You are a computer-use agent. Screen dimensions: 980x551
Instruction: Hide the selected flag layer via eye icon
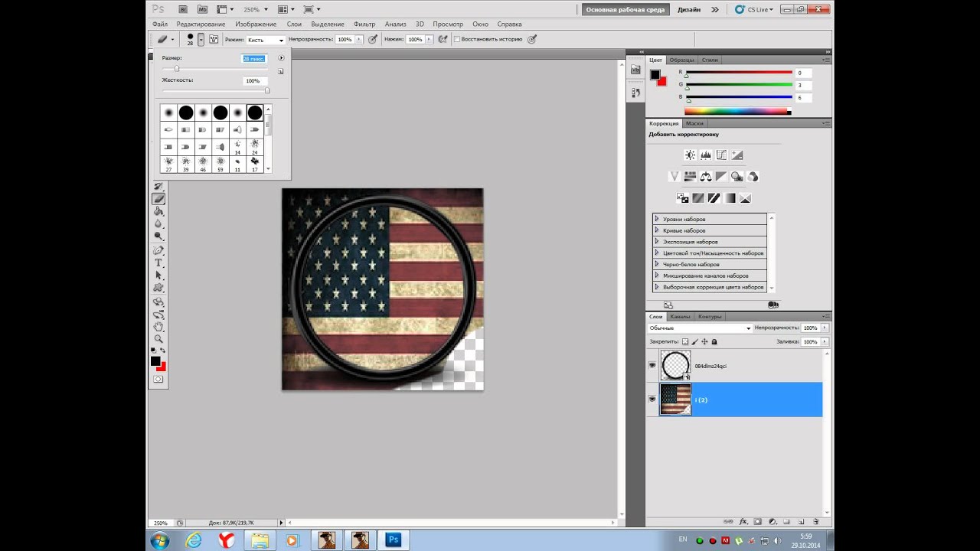tap(652, 399)
